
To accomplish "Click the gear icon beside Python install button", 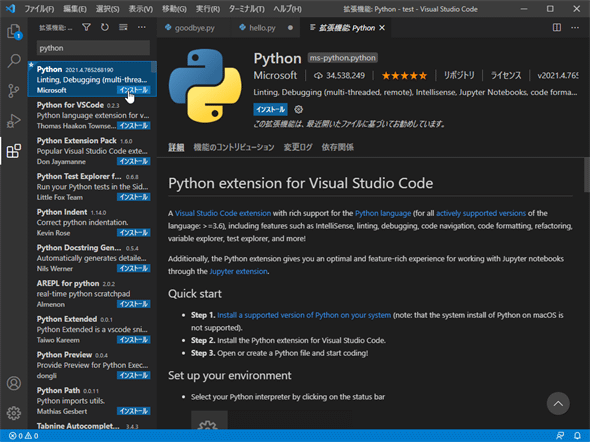I will [298, 109].
